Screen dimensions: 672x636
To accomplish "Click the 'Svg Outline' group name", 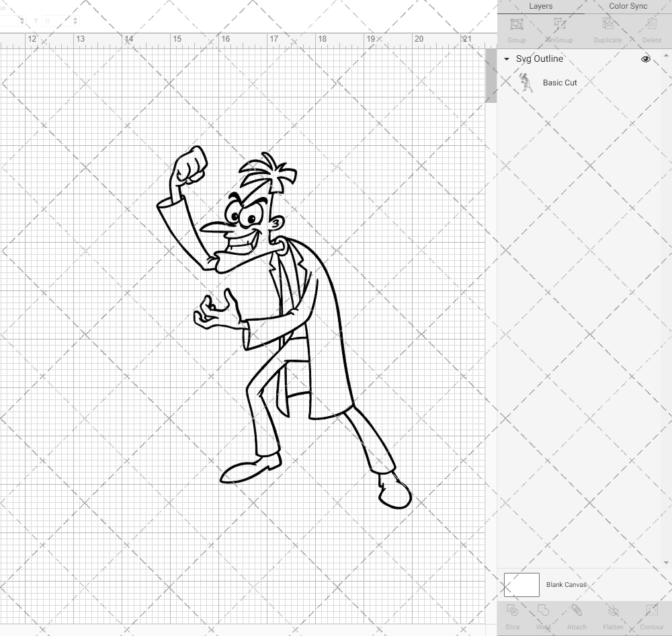I will pyautogui.click(x=539, y=58).
